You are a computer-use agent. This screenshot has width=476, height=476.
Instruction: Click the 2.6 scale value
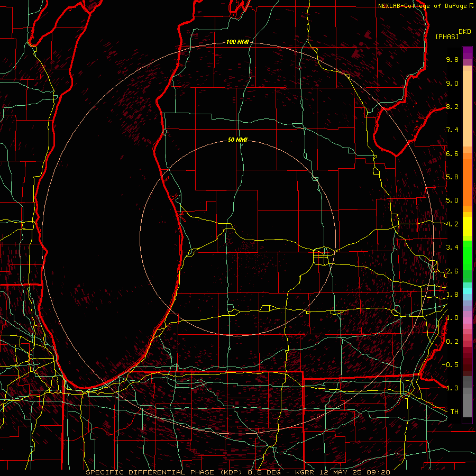[x=452, y=271]
